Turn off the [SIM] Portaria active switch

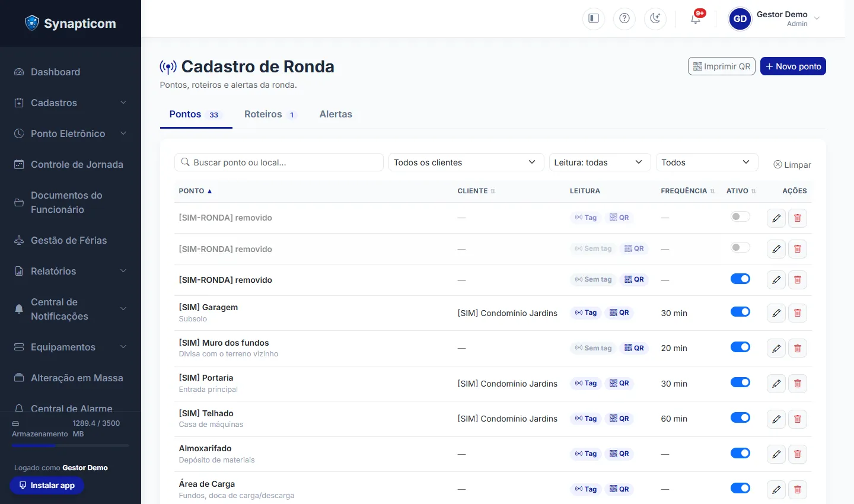pyautogui.click(x=740, y=382)
